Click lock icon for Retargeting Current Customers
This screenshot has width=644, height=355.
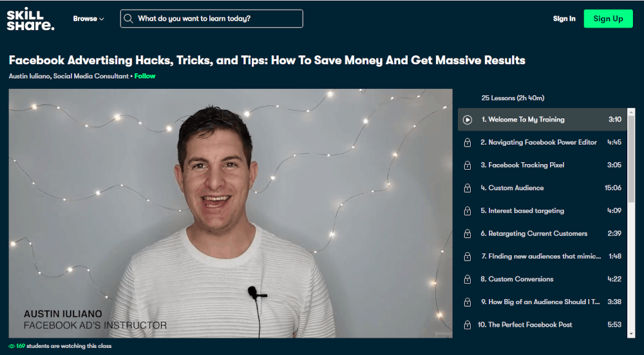tap(468, 233)
